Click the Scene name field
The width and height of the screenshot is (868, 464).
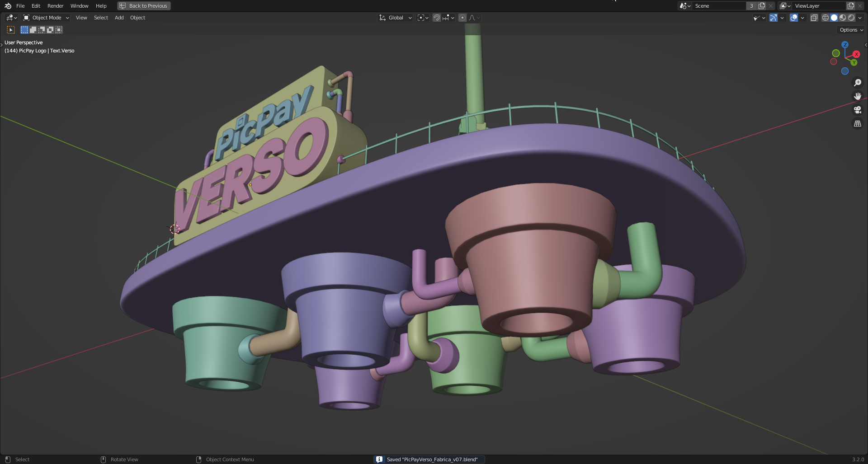(x=719, y=6)
